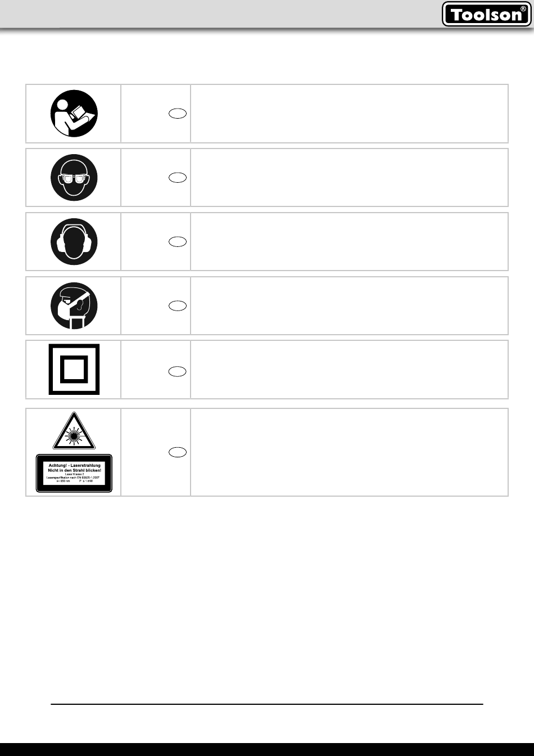Click the oval marker beside the dust mask symbol
The height and width of the screenshot is (756, 534).
tap(177, 305)
